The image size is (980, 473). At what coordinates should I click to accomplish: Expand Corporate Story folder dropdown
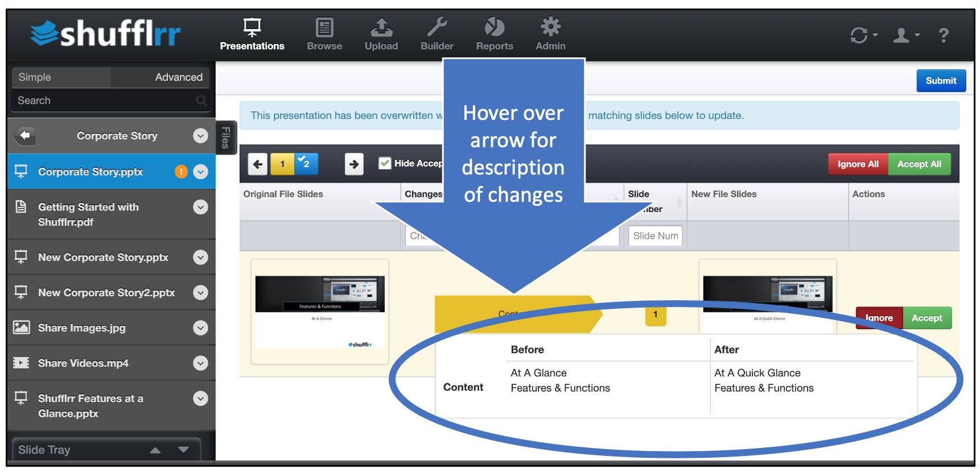click(x=200, y=135)
